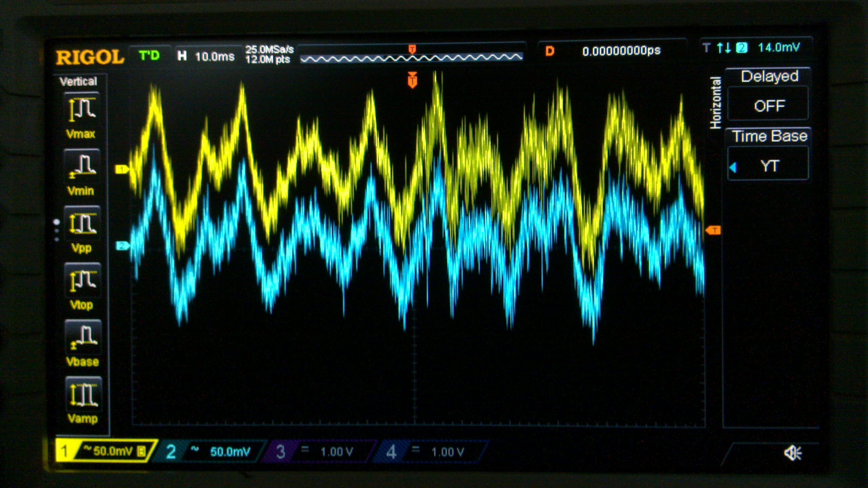Expand the Vertical measurement menu header

coord(78,81)
